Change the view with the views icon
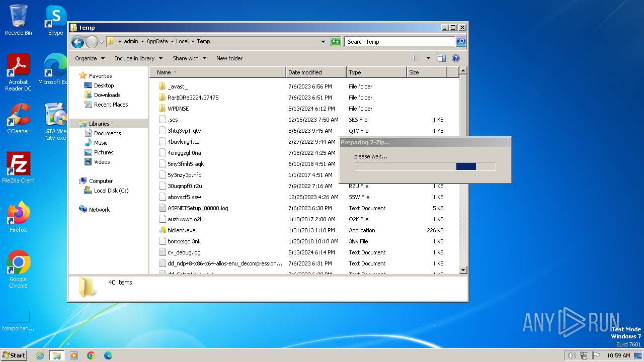This screenshot has width=644, height=362. click(x=416, y=58)
